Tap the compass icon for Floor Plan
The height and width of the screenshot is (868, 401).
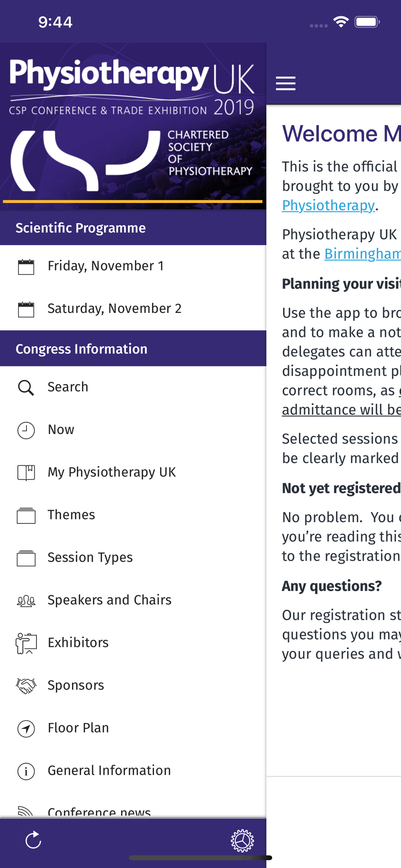point(26,728)
